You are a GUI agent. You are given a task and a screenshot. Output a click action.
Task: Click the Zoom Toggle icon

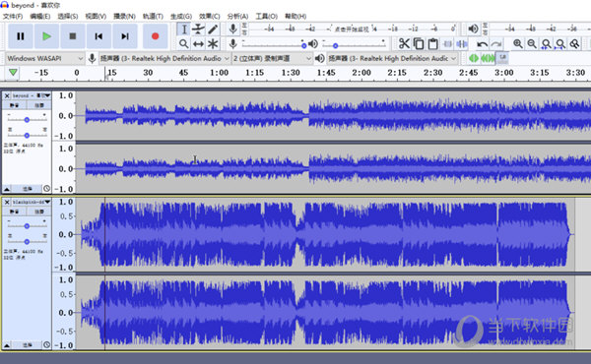574,44
